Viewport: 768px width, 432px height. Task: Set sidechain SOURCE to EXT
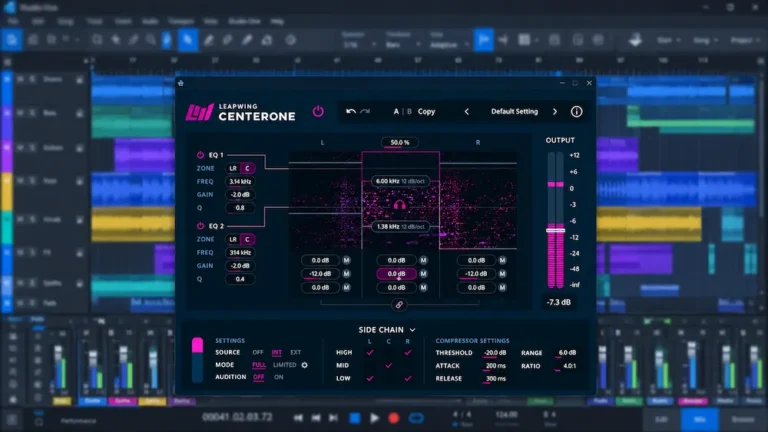point(295,352)
